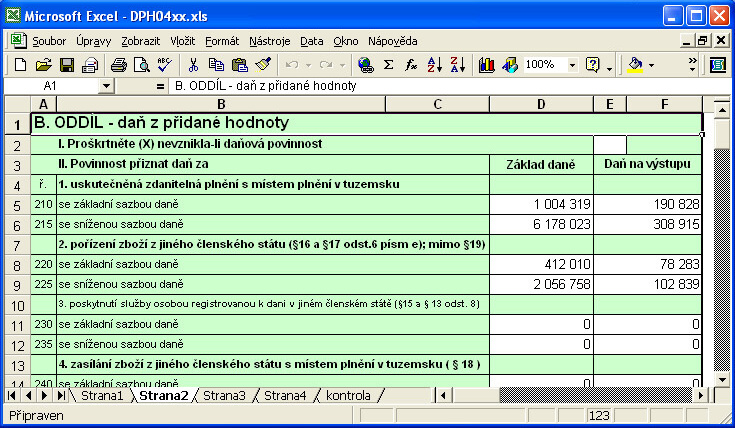
Task: Switch to the kontrola sheet tab
Action: pos(347,396)
